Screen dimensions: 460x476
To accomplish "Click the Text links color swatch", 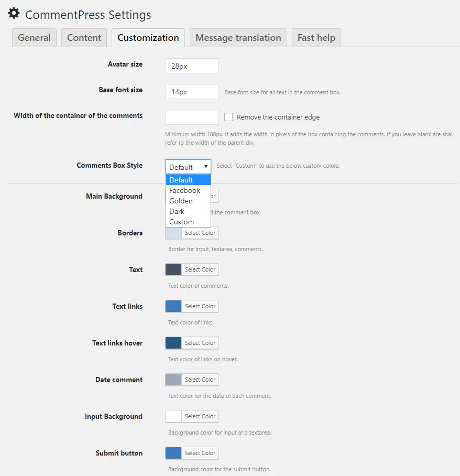I will (x=173, y=306).
